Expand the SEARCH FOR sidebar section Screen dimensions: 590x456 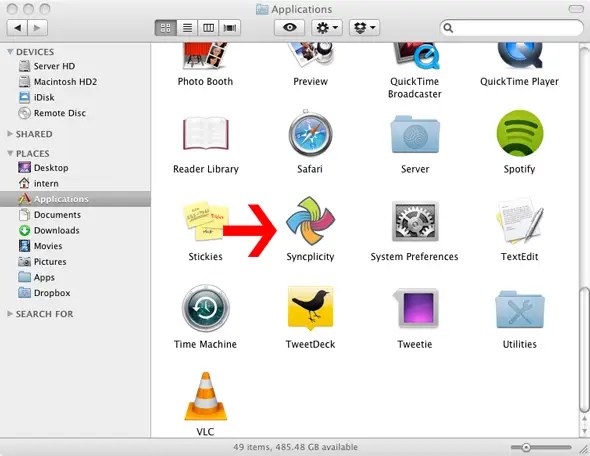coord(10,313)
